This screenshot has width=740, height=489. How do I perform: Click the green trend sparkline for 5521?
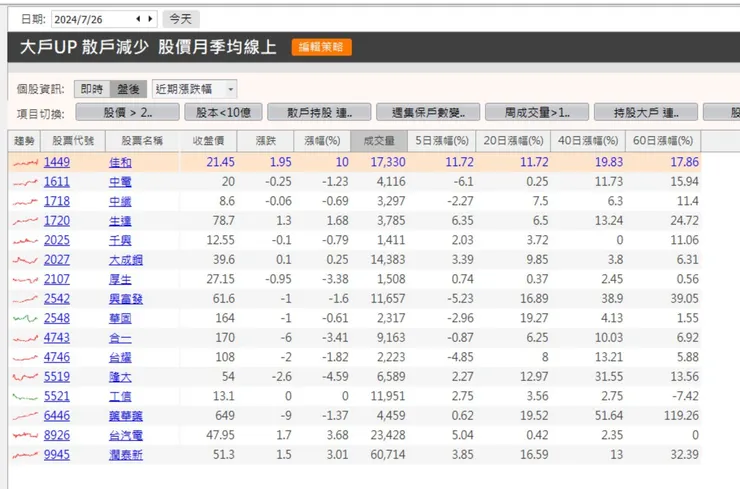pos(25,397)
